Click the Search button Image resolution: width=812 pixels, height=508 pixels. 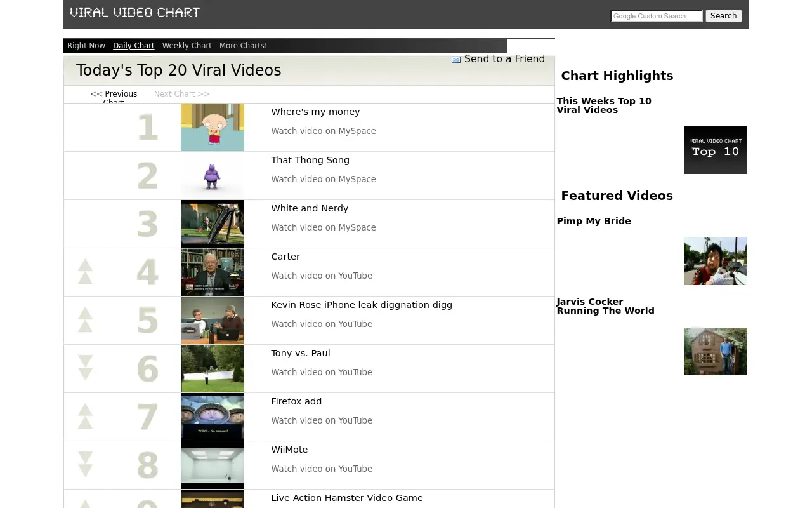[x=723, y=16]
